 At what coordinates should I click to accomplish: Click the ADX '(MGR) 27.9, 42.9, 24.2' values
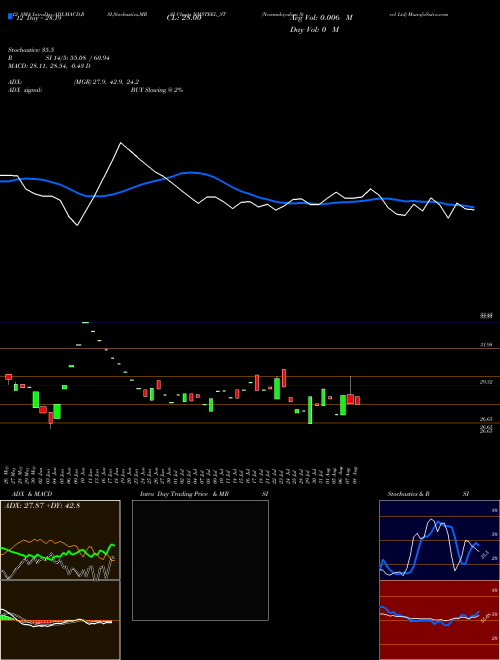(x=106, y=82)
